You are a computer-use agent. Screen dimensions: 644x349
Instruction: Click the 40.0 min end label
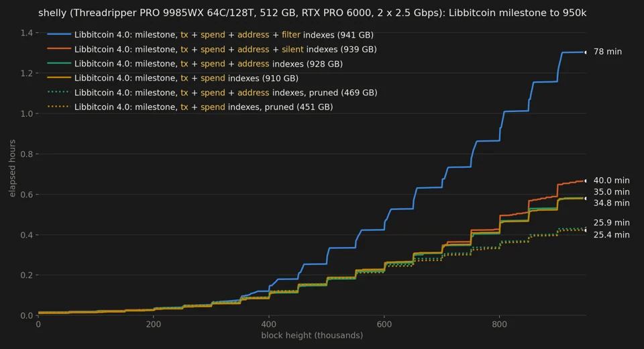pos(611,181)
